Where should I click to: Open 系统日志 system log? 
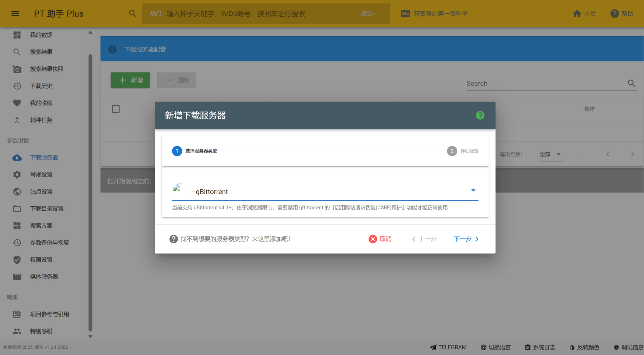click(x=540, y=347)
